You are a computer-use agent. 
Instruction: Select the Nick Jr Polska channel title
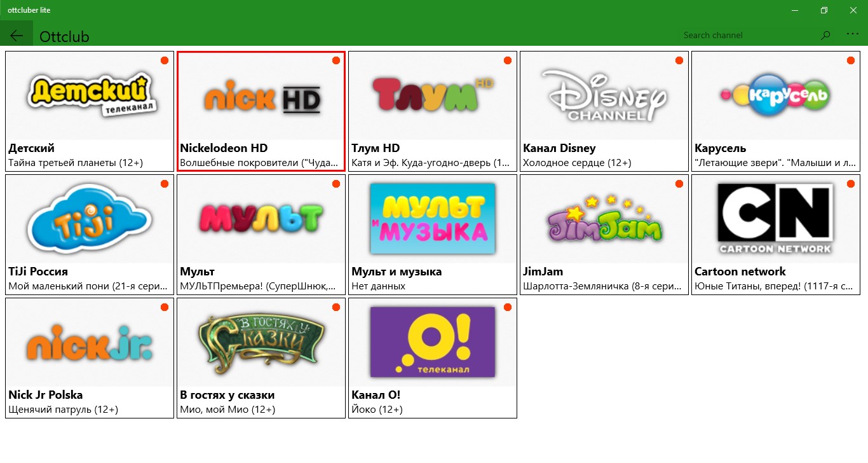click(x=46, y=395)
